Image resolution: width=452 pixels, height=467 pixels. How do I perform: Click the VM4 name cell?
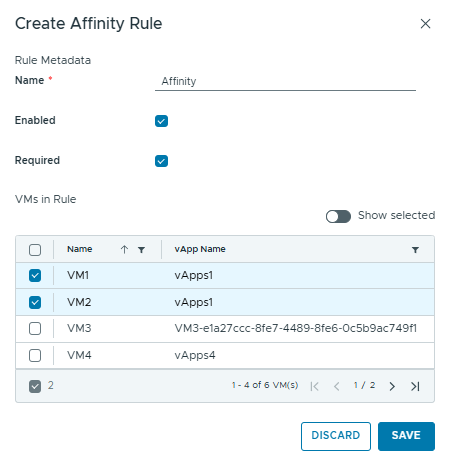tap(79, 355)
